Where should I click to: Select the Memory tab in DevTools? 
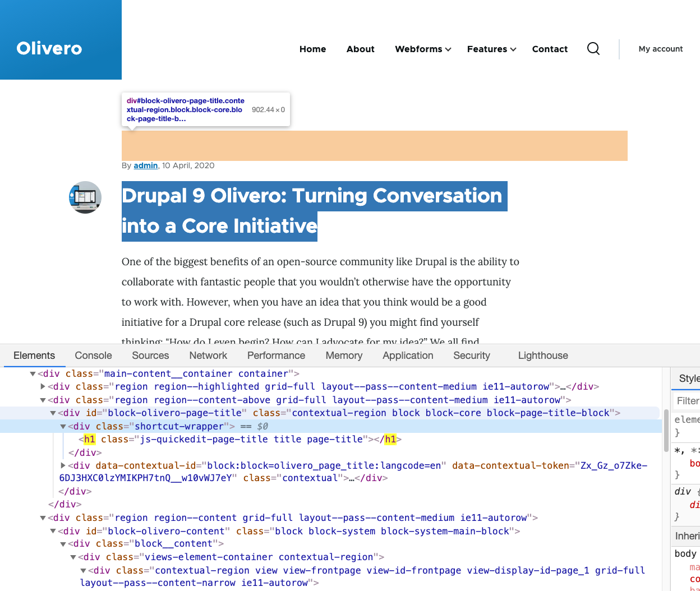343,355
